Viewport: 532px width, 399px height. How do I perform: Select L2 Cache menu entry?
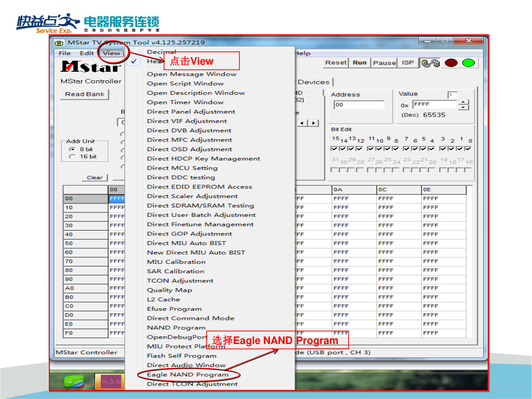tap(164, 299)
